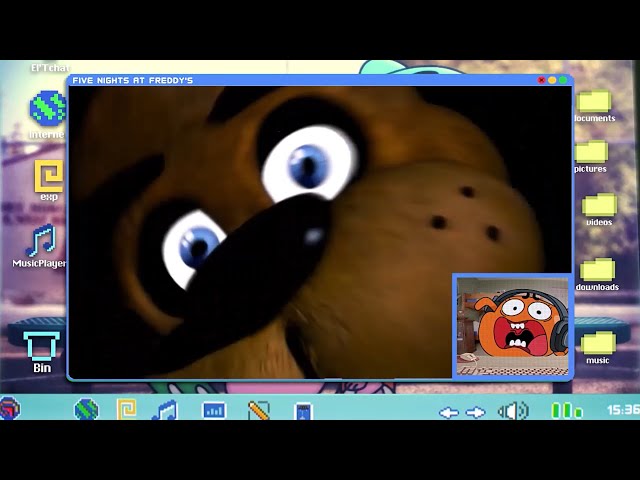
Task: Click the green signal bars indicator
Action: click(x=567, y=411)
